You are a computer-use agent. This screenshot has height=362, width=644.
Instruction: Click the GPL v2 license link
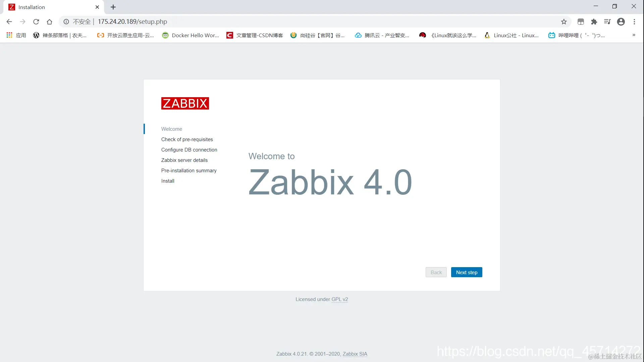click(339, 299)
